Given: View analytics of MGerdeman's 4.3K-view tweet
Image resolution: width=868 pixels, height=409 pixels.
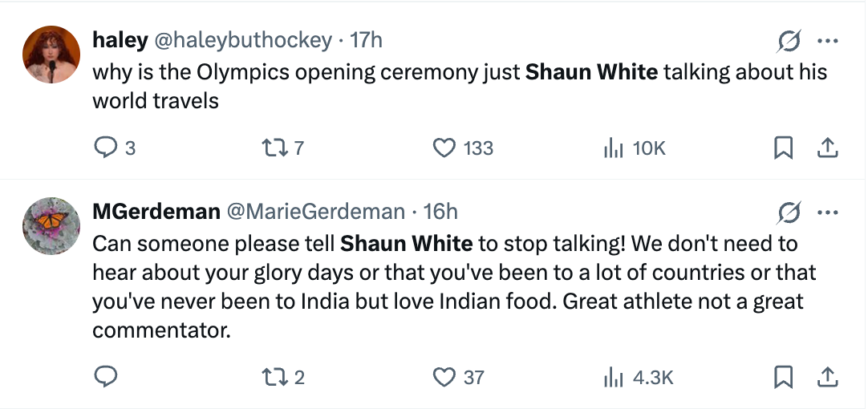Looking at the screenshot, I should pyautogui.click(x=613, y=377).
